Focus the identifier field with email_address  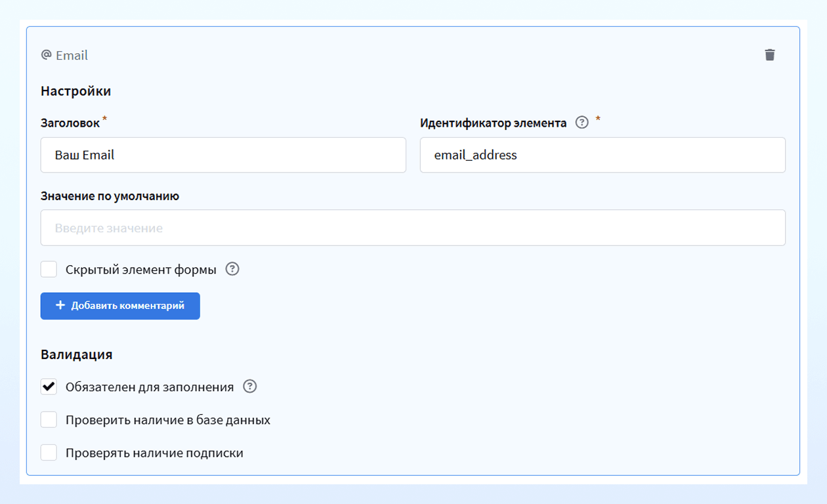coord(603,155)
